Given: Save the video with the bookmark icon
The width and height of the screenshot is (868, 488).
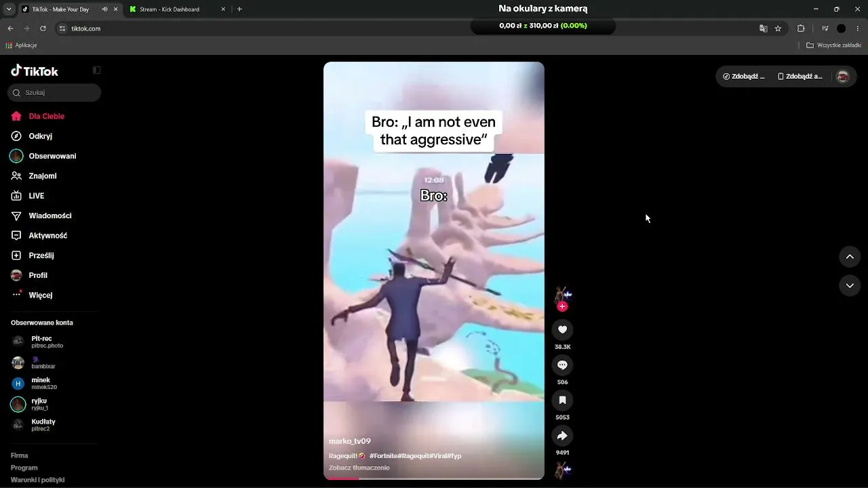Looking at the screenshot, I should coord(562,401).
